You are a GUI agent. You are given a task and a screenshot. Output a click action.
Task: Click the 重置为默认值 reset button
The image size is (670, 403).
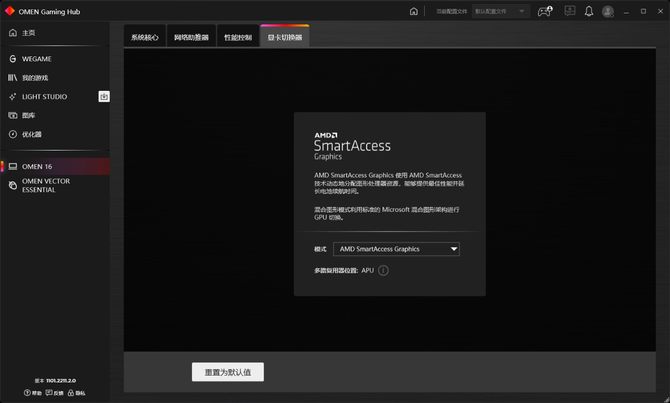coord(228,372)
